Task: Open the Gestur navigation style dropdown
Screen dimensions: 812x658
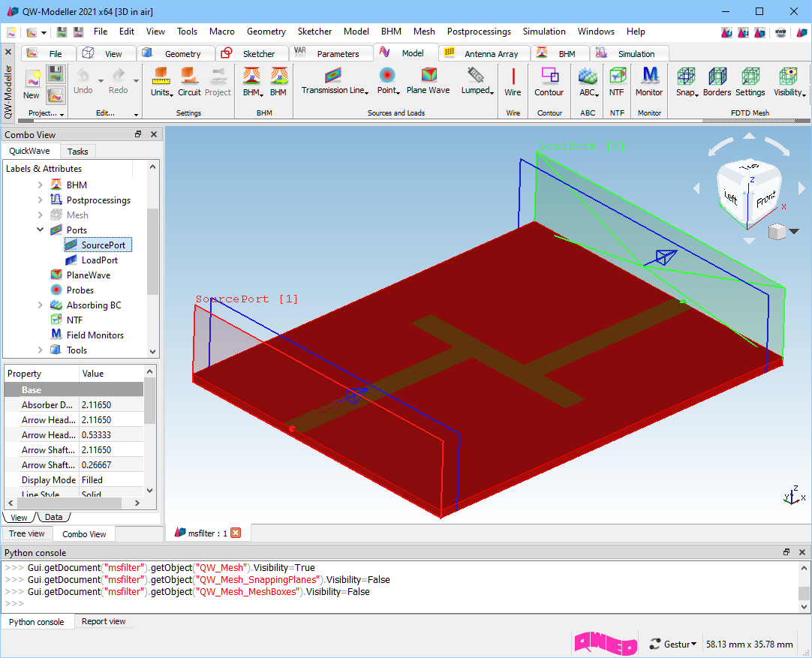Action: [x=673, y=644]
